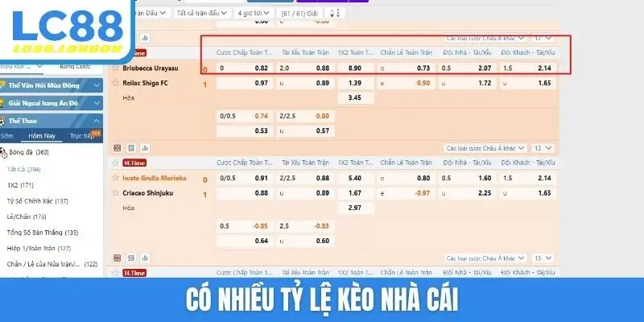The image size is (644, 322).
Task: Click the H.Time badge above Iwate Grulla Morioka
Action: (134, 163)
